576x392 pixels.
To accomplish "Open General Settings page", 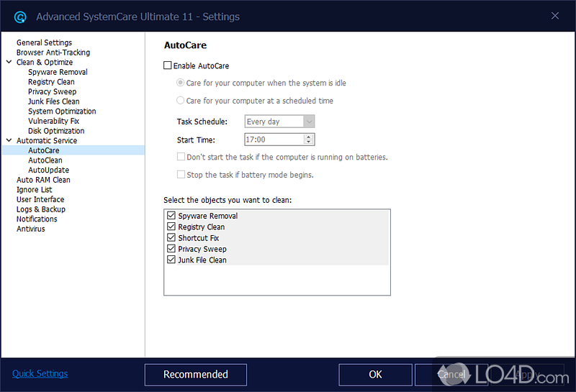I will [44, 42].
